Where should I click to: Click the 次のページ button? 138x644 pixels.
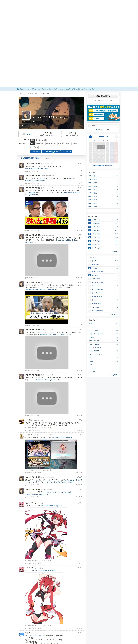point(67,152)
